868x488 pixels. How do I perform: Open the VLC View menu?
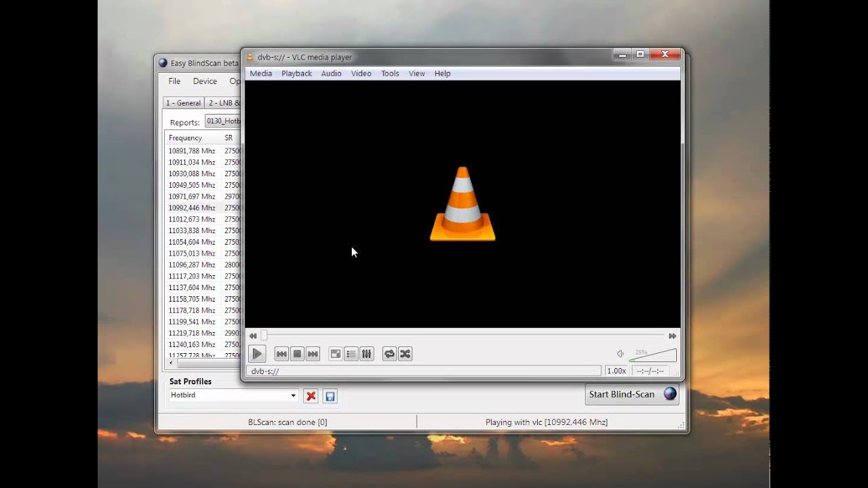(x=417, y=73)
